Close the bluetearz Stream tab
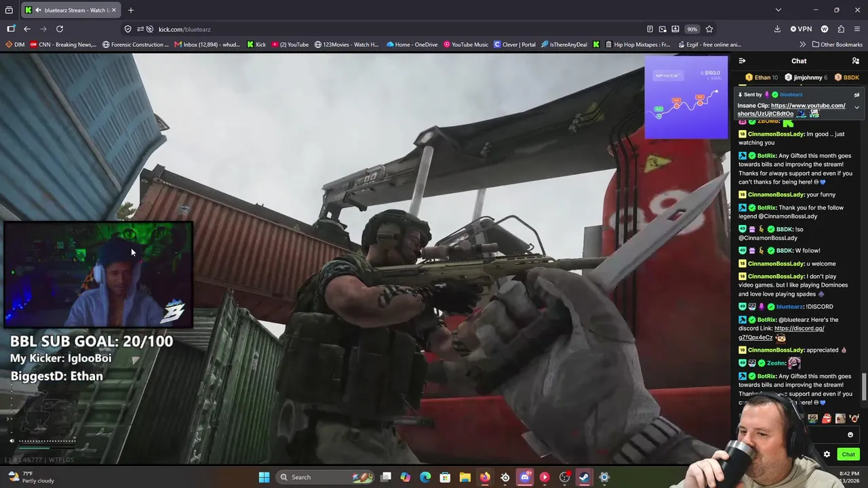The height and width of the screenshot is (488, 868). click(114, 10)
